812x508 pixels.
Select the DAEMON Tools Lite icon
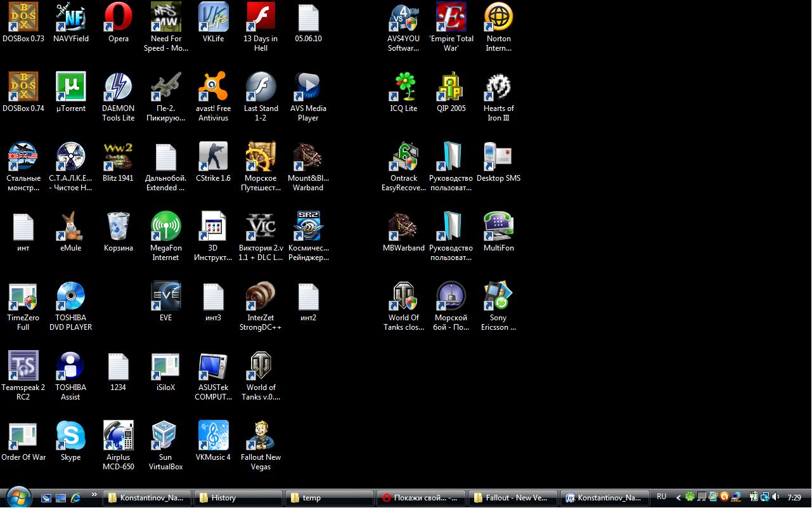(x=118, y=87)
